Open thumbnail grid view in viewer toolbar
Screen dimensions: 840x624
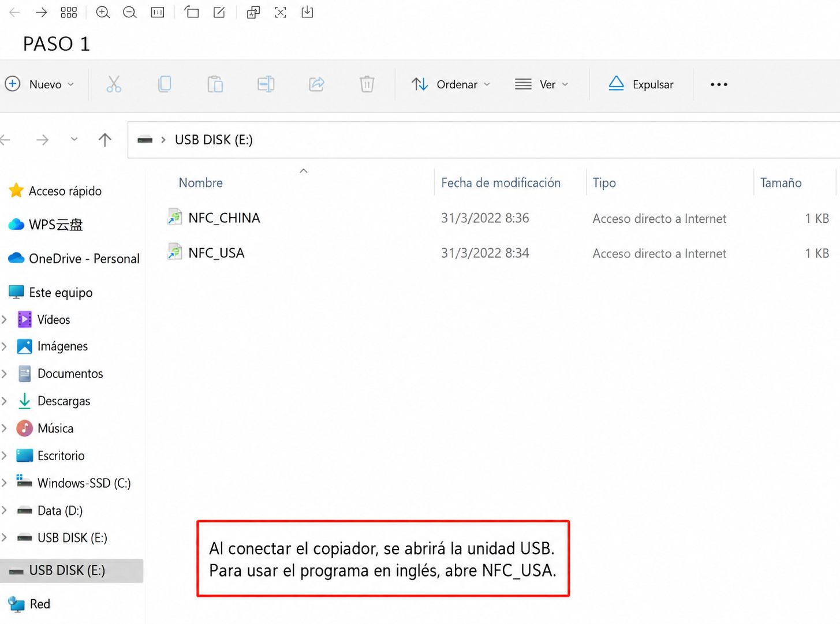tap(69, 12)
